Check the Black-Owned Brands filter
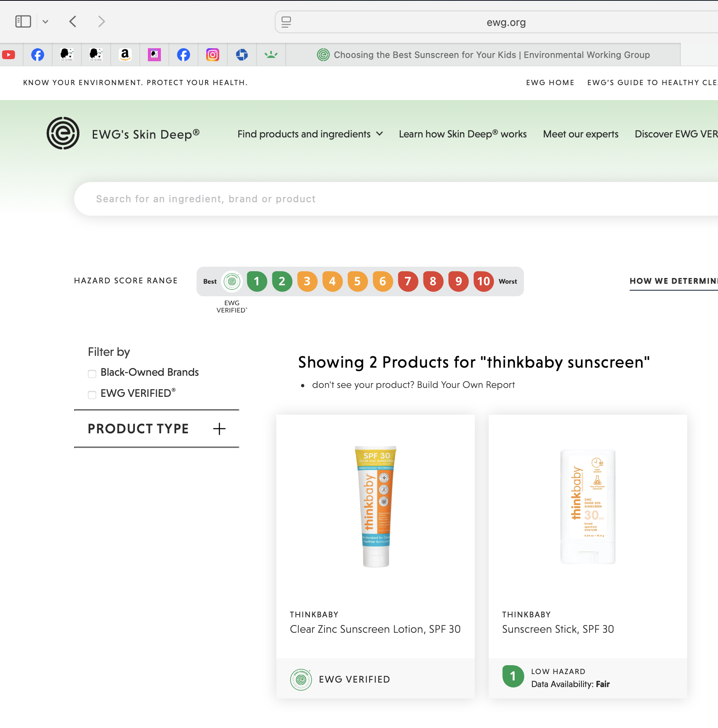 [92, 374]
